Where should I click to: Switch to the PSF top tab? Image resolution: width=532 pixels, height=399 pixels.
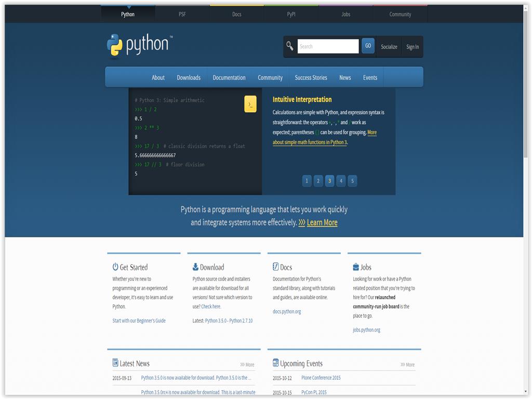click(x=182, y=14)
